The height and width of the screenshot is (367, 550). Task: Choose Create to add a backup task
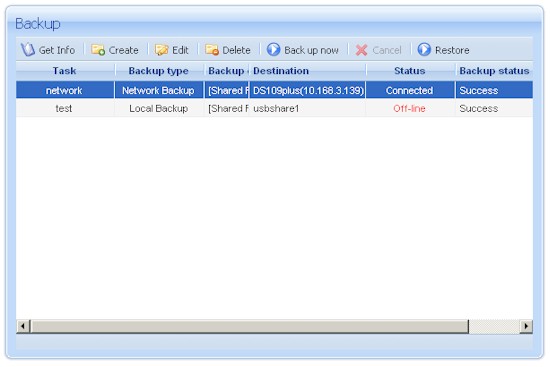(115, 50)
